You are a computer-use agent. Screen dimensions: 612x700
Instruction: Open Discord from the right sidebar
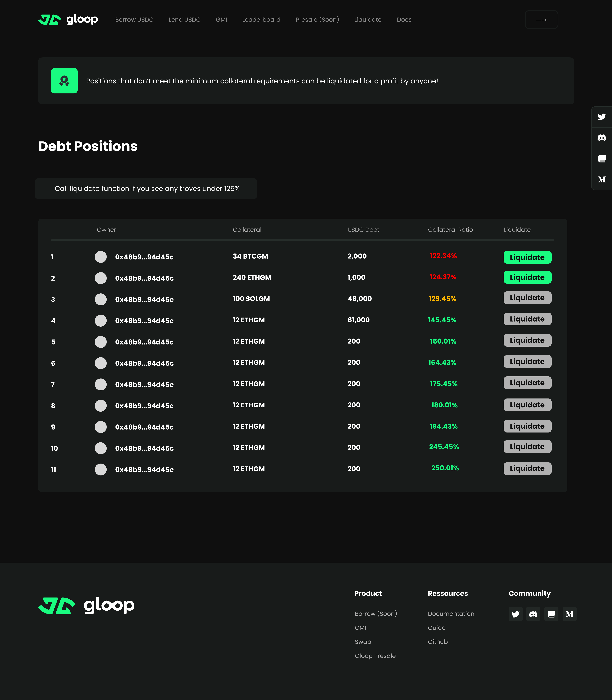coord(601,137)
